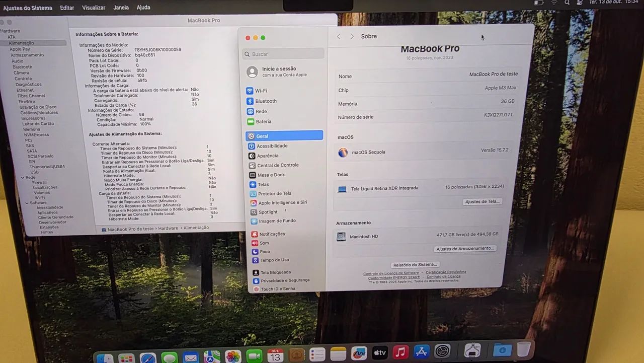
Task: Click the Buscar search field
Action: (283, 54)
